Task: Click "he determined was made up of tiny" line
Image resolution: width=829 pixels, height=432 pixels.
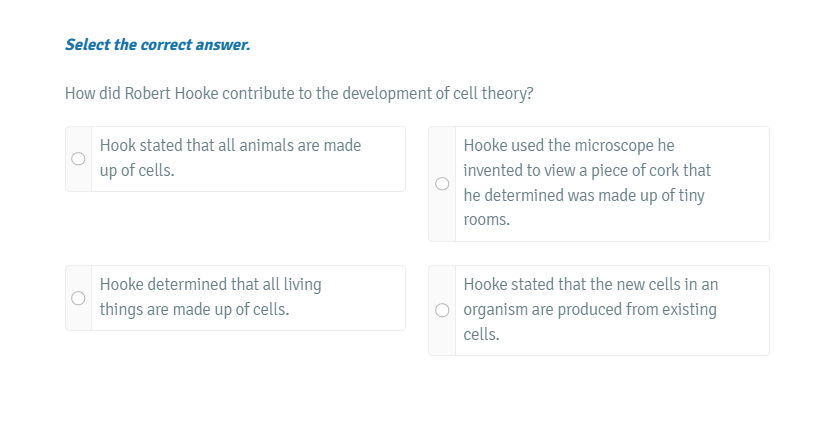Action: click(x=584, y=196)
